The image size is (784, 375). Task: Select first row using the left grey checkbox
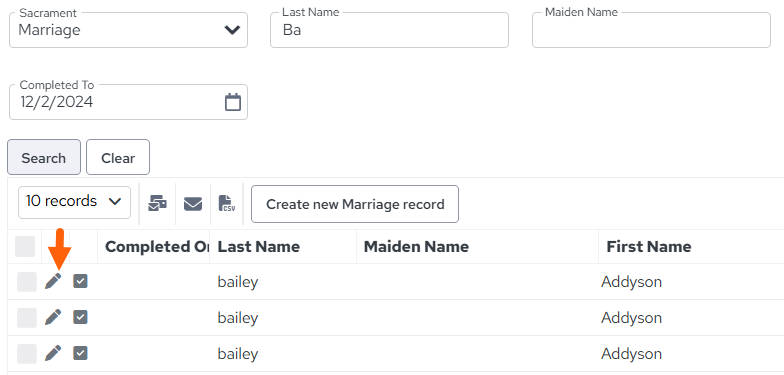coord(27,282)
